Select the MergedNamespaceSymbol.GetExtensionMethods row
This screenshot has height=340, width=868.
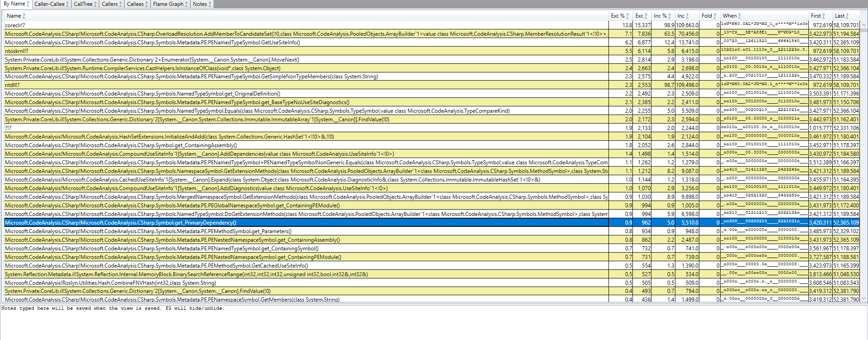pyautogui.click(x=432, y=197)
